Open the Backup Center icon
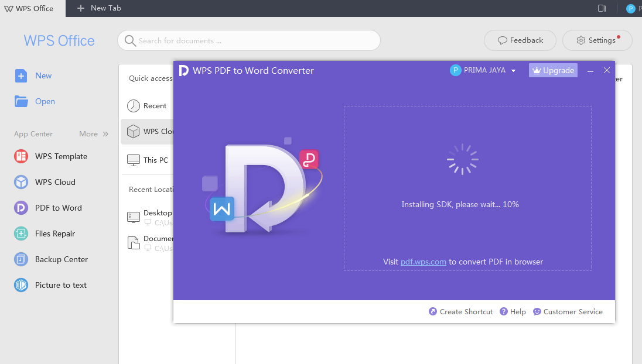Image resolution: width=642 pixels, height=364 pixels. 21,259
